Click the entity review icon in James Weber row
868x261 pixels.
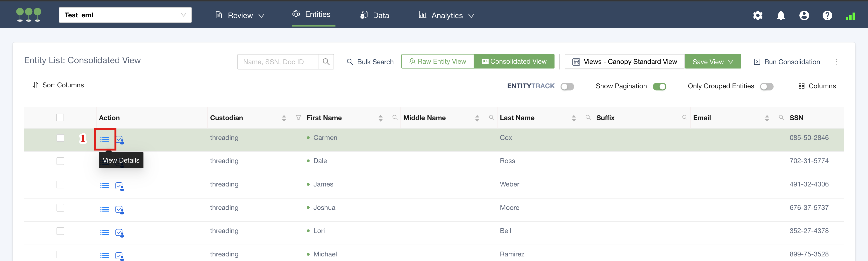pos(120,186)
